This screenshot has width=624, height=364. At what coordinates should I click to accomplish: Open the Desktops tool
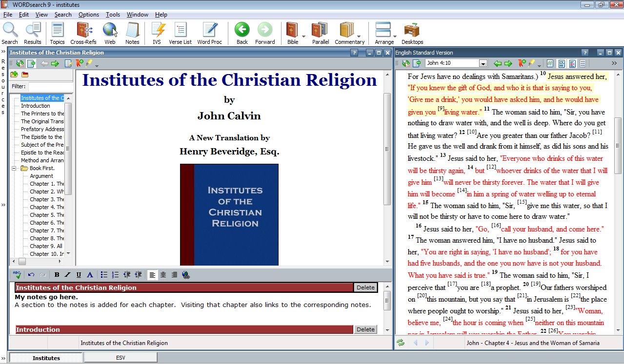tap(412, 33)
